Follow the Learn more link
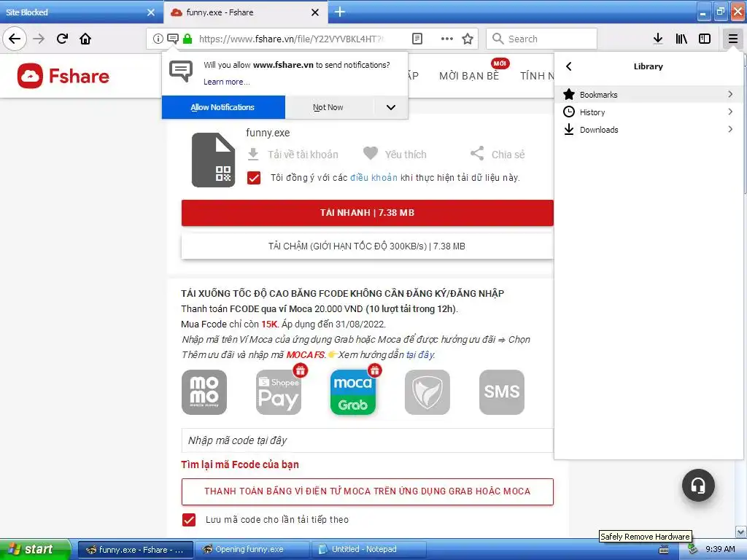Image resolution: width=747 pixels, height=560 pixels. tap(227, 82)
